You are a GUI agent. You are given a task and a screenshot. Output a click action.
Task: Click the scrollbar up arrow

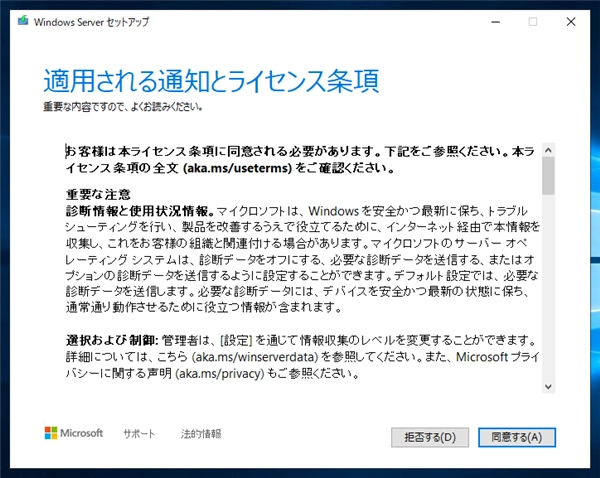(x=548, y=150)
